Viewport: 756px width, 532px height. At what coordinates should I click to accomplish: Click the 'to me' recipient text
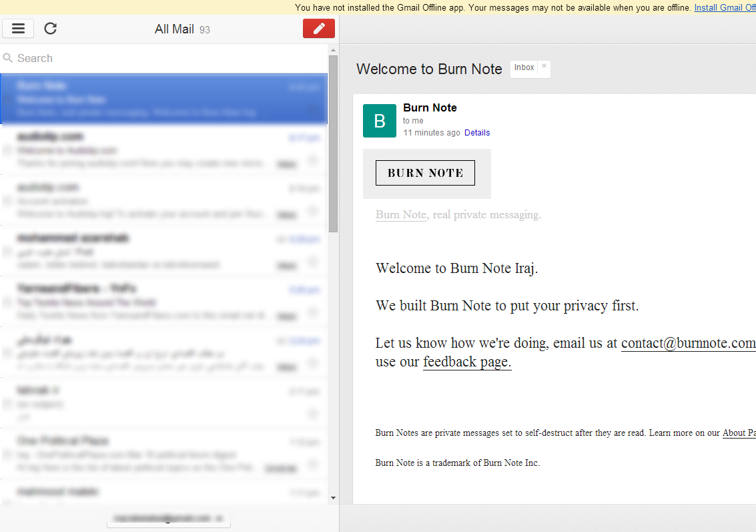[413, 121]
